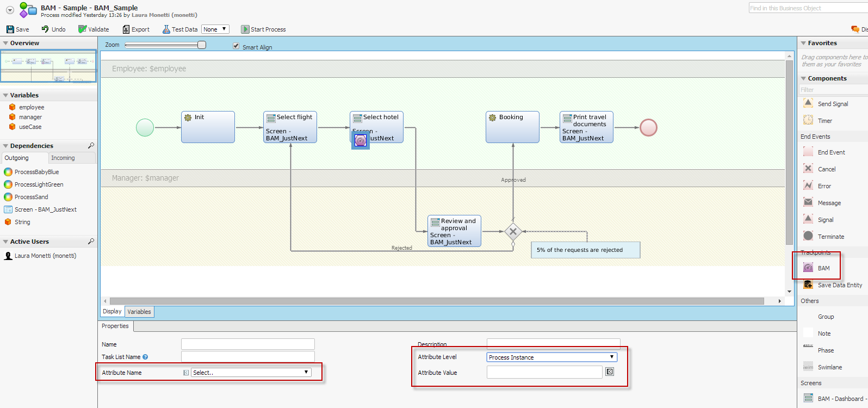This screenshot has width=868, height=408.
Task: Select the Print travel documents task
Action: click(x=586, y=127)
